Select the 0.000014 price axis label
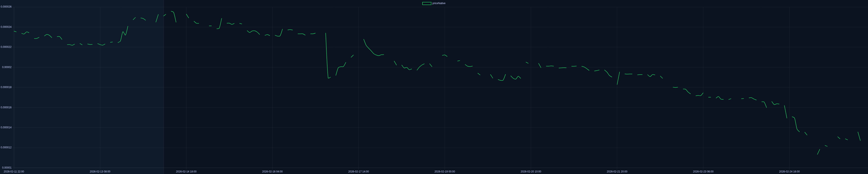 (x=6, y=127)
